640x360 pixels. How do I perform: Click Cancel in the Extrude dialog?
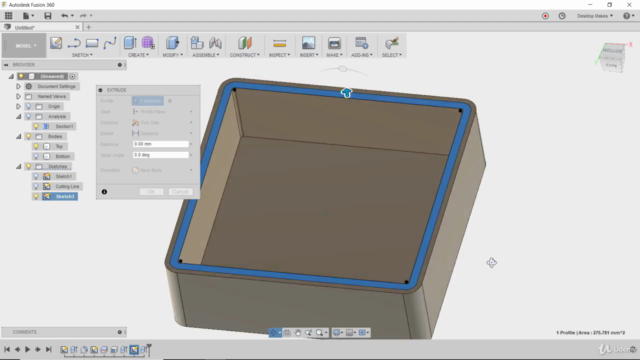coord(180,191)
